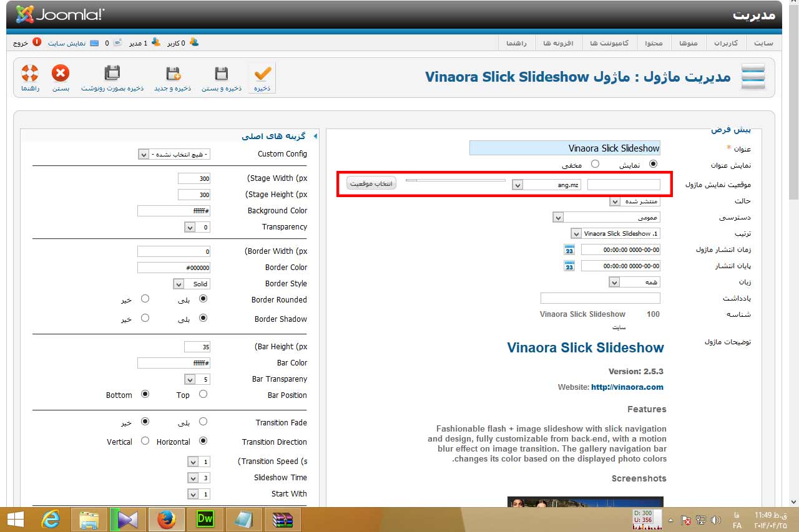Switch to Firefox in taskbar
Viewport: 799px width, 532px height.
tap(166, 519)
